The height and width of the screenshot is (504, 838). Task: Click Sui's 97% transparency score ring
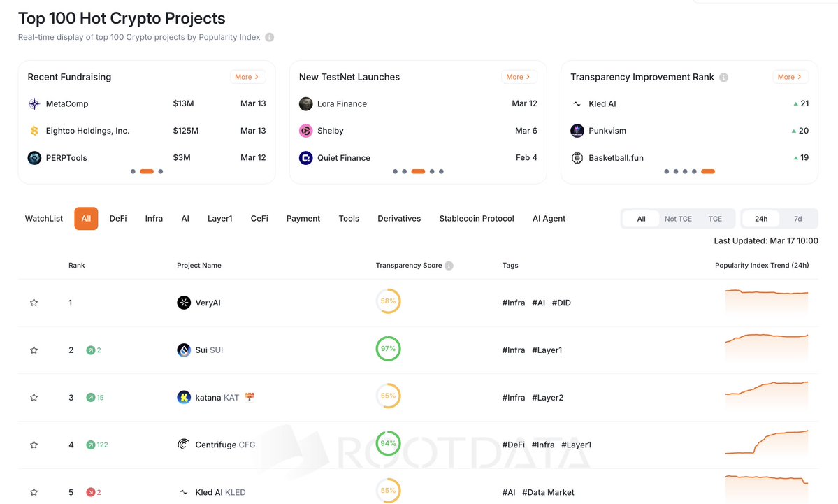point(388,349)
